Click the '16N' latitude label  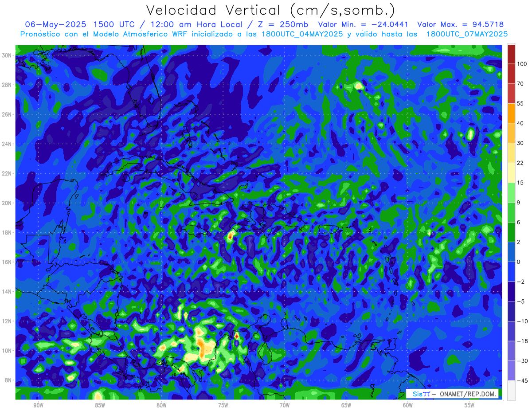tap(8, 262)
